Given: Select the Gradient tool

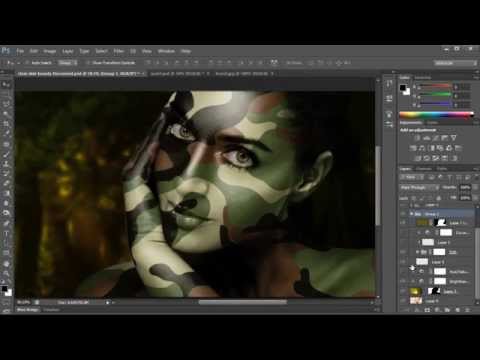Looking at the screenshot, I should [x=6, y=193].
